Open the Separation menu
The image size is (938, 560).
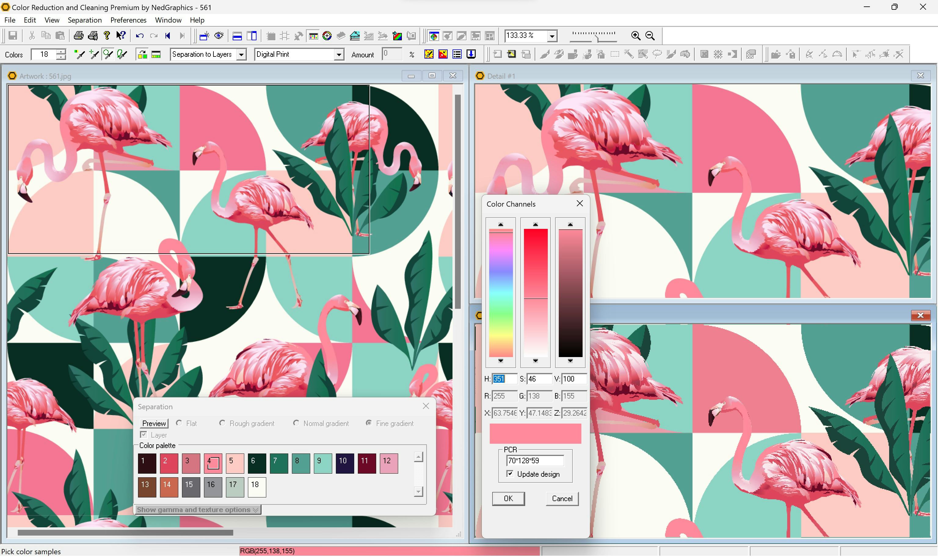pyautogui.click(x=85, y=20)
